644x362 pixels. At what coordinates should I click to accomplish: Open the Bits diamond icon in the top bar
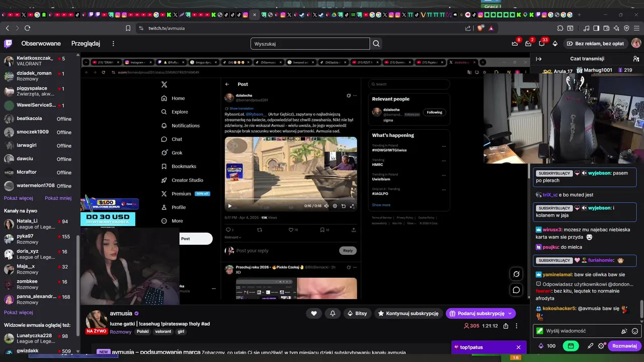[555, 44]
